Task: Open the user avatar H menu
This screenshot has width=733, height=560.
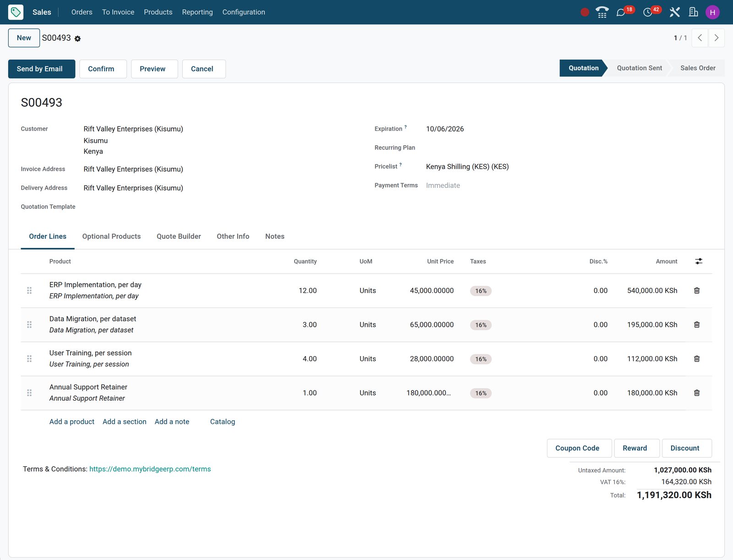Action: pyautogui.click(x=712, y=12)
